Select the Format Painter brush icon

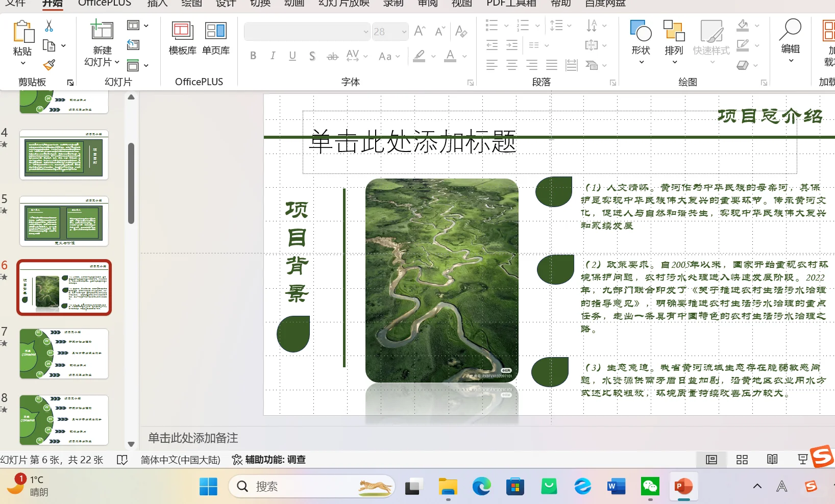49,65
